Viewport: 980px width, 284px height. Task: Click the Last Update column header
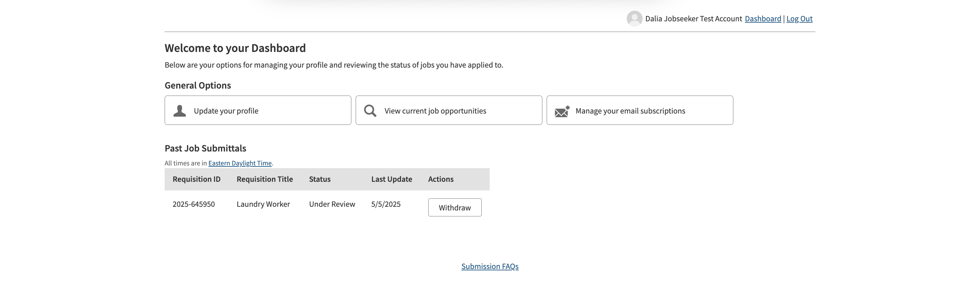tap(391, 179)
